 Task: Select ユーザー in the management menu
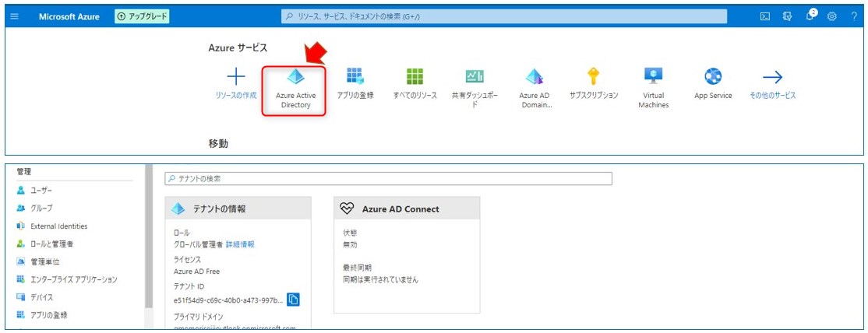click(x=41, y=191)
